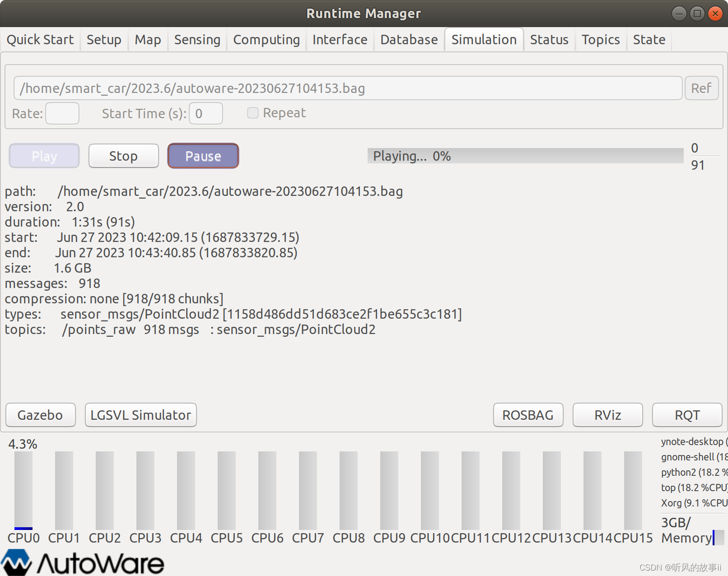The height and width of the screenshot is (576, 728).
Task: Stop the rosbag playback
Action: (x=123, y=156)
